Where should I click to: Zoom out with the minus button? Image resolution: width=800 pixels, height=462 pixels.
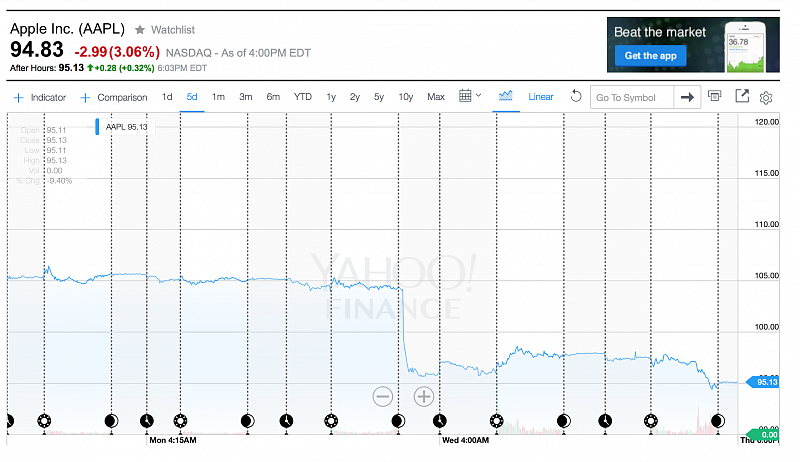tap(383, 396)
